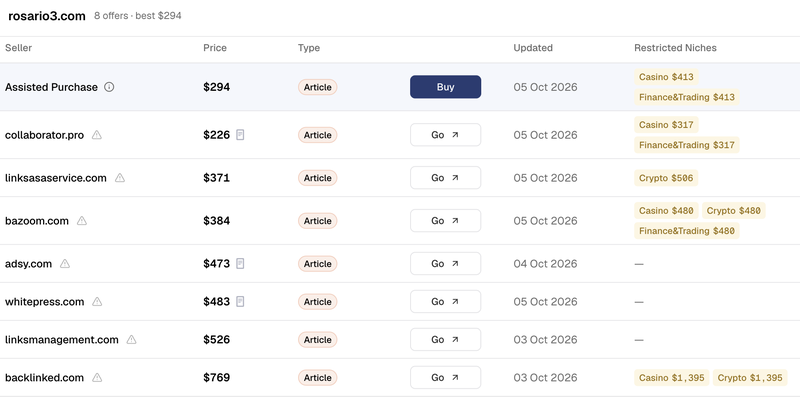800x397 pixels.
Task: Open linksmanagement.com offer using Go
Action: pyautogui.click(x=445, y=339)
